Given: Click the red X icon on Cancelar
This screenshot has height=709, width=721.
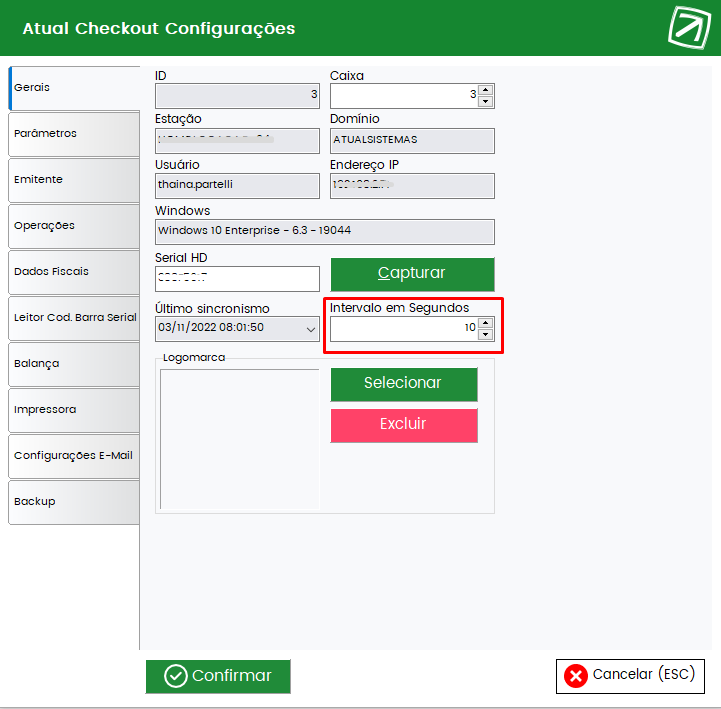Looking at the screenshot, I should tap(576, 676).
